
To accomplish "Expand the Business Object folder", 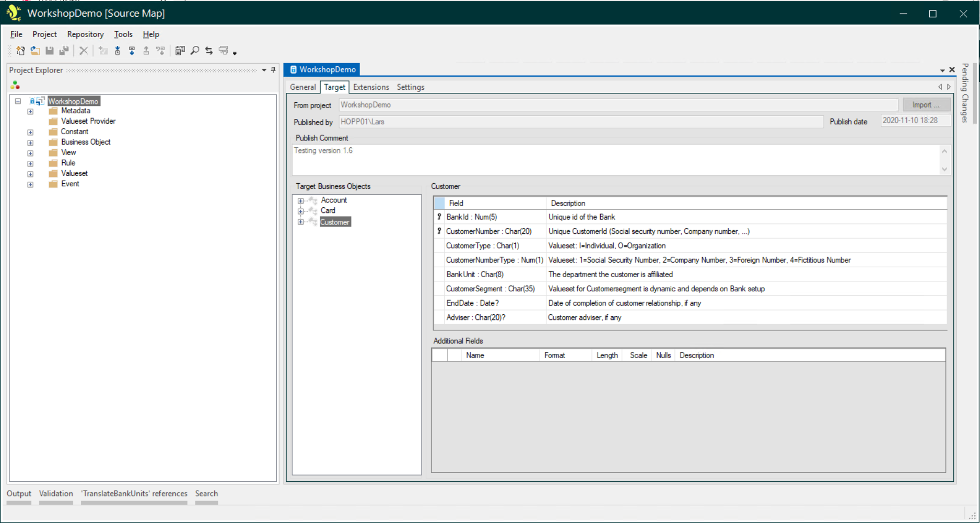I will (x=30, y=142).
